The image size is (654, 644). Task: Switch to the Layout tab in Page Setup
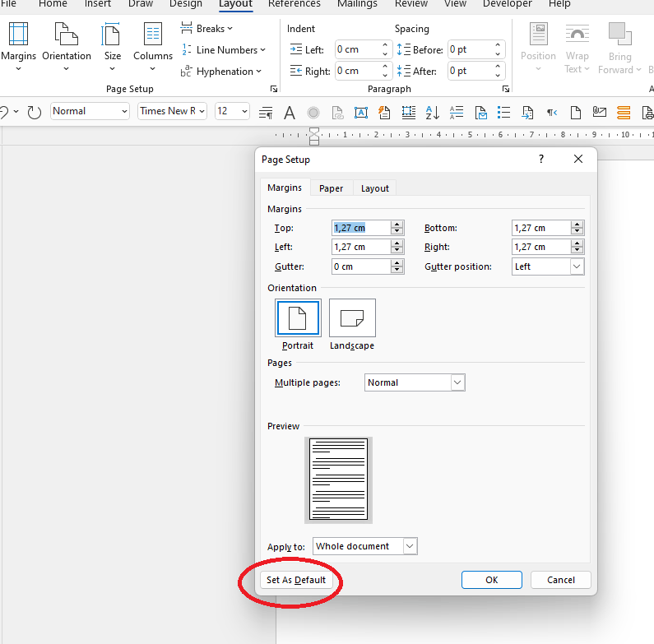click(x=374, y=188)
